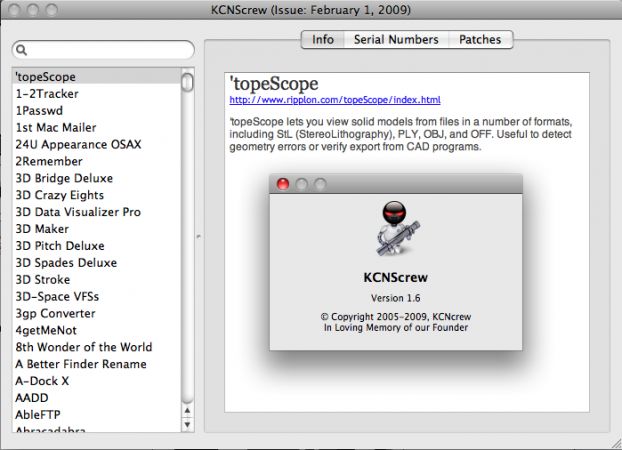622x450 pixels.
Task: Click the In Loving Memory line
Action: coord(395,327)
